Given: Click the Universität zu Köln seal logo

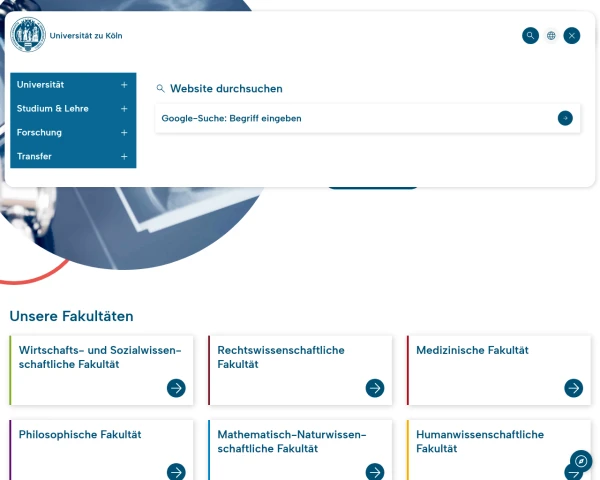Looking at the screenshot, I should (x=28, y=35).
